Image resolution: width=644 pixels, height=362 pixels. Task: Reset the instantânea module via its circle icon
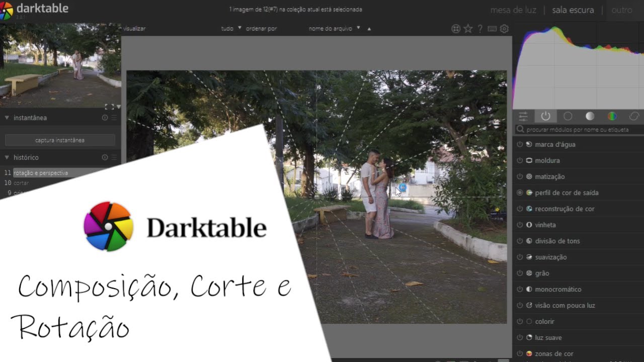pos(105,118)
